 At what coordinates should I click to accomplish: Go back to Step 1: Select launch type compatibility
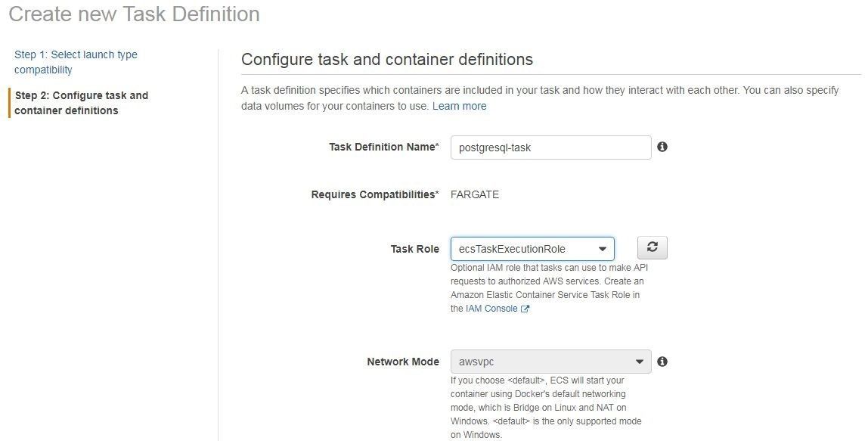(x=76, y=62)
